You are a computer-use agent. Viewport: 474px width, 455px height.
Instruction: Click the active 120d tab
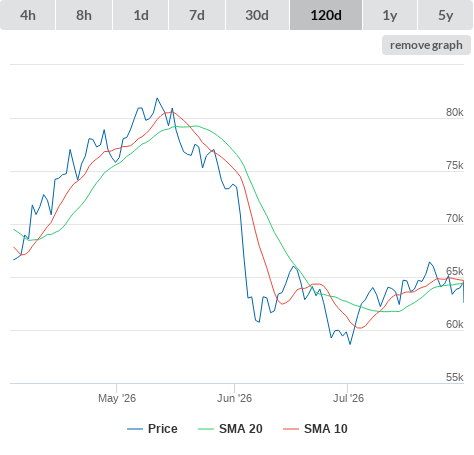click(326, 15)
